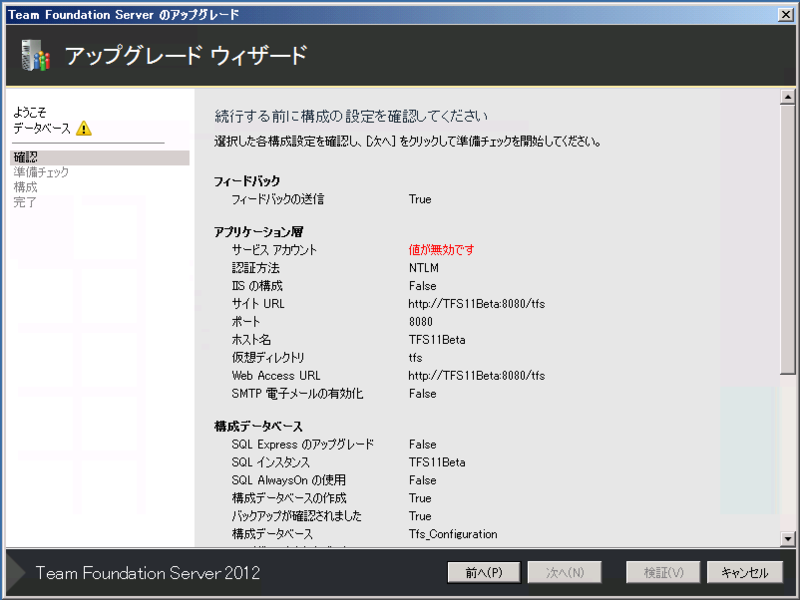This screenshot has height=600, width=800.
Task: Click the SMTP 電子メールの有効化 label
Action: click(x=297, y=394)
